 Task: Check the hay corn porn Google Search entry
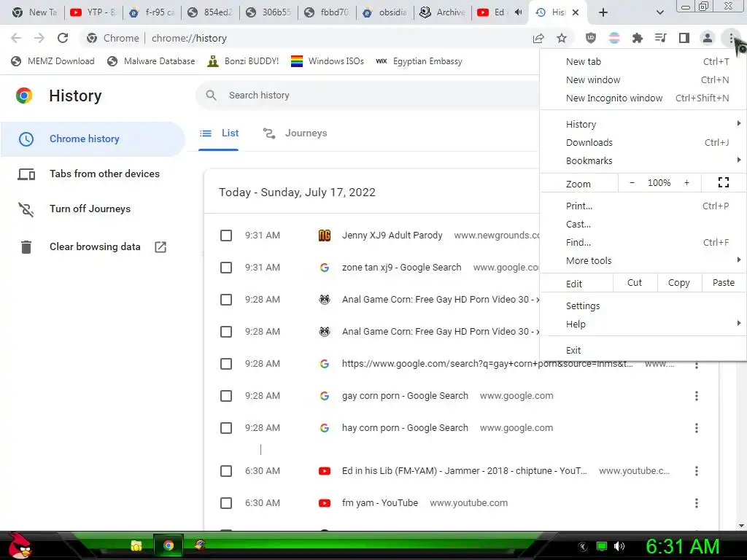point(226,428)
